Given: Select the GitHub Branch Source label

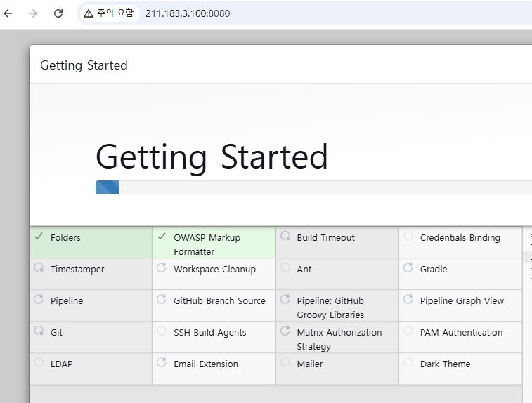Looking at the screenshot, I should (219, 300).
